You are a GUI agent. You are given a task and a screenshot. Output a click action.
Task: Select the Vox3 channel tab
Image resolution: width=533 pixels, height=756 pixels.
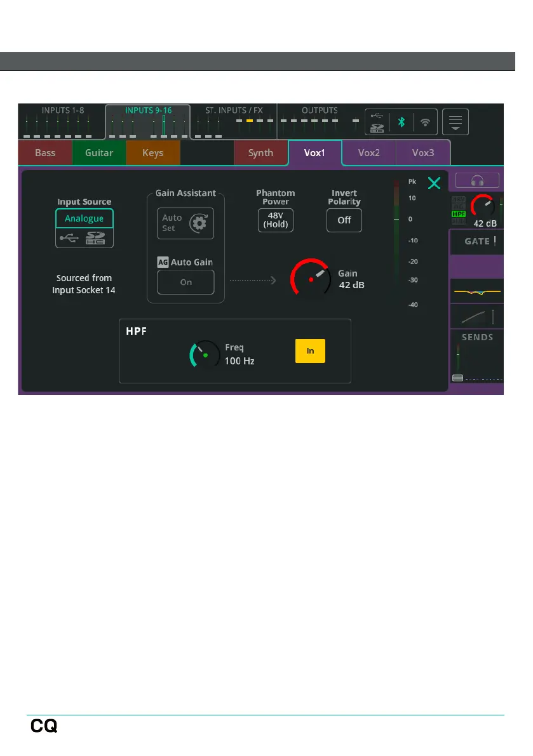coord(423,153)
